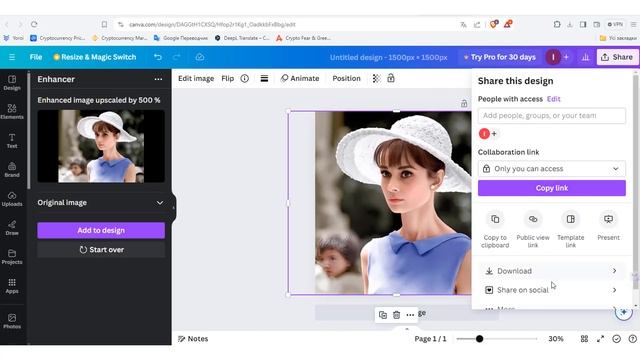Click the undo arrow
Image resolution: width=640 pixels, height=360 pixels.
coord(158,57)
